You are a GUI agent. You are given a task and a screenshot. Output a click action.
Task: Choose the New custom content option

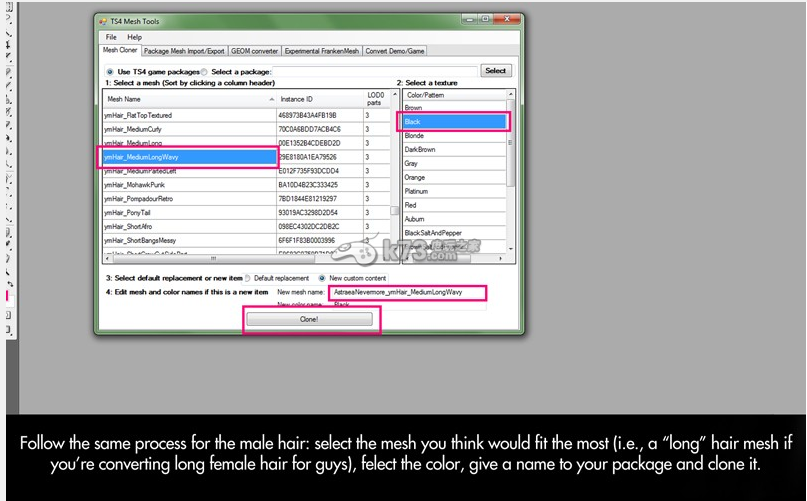tap(322, 277)
